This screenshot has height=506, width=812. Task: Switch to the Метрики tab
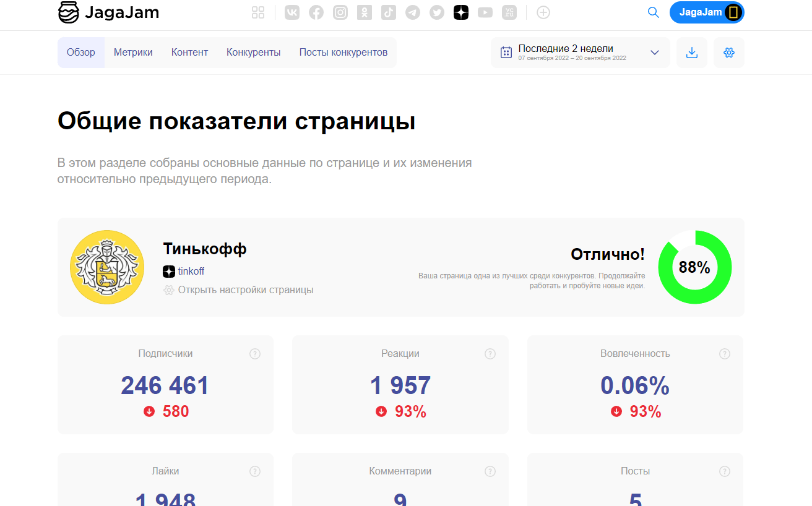(133, 53)
